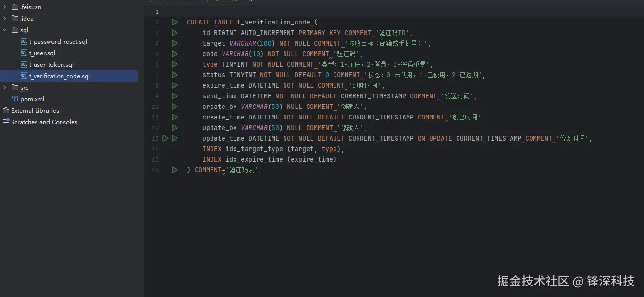Expand the .feisuan folder chevron

pos(5,7)
